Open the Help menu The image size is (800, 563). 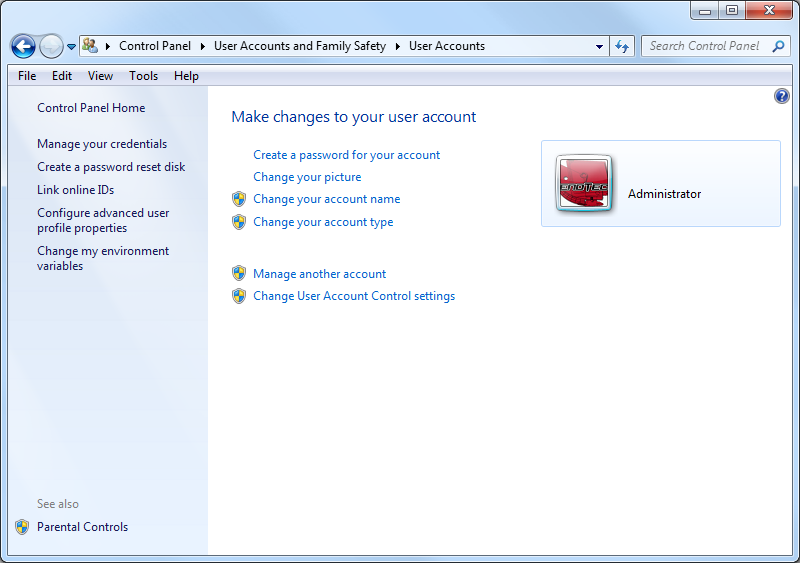point(186,76)
